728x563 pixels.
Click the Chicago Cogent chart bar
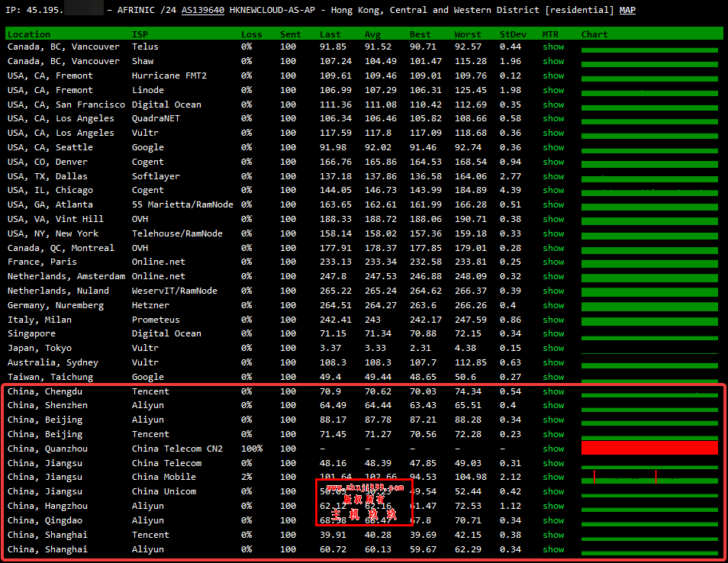(x=649, y=191)
